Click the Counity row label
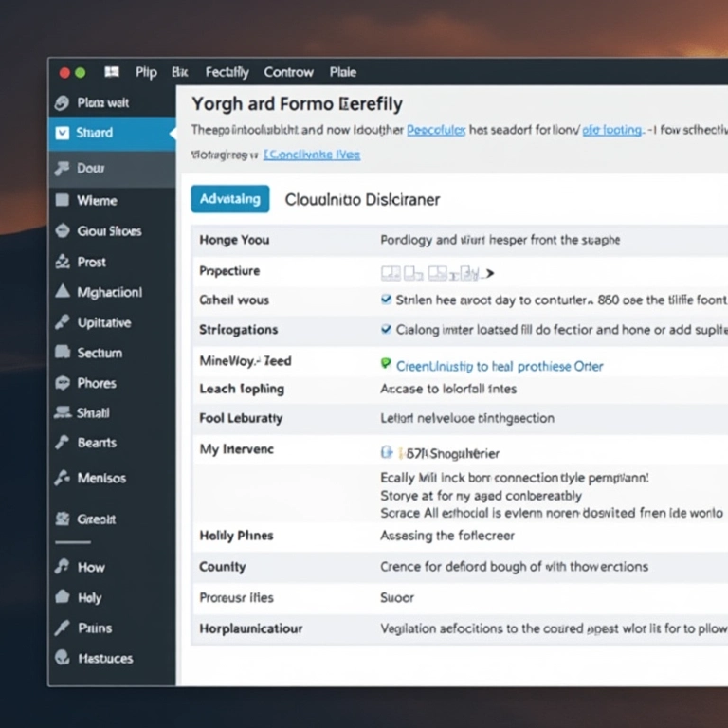The image size is (728, 728). tap(223, 567)
